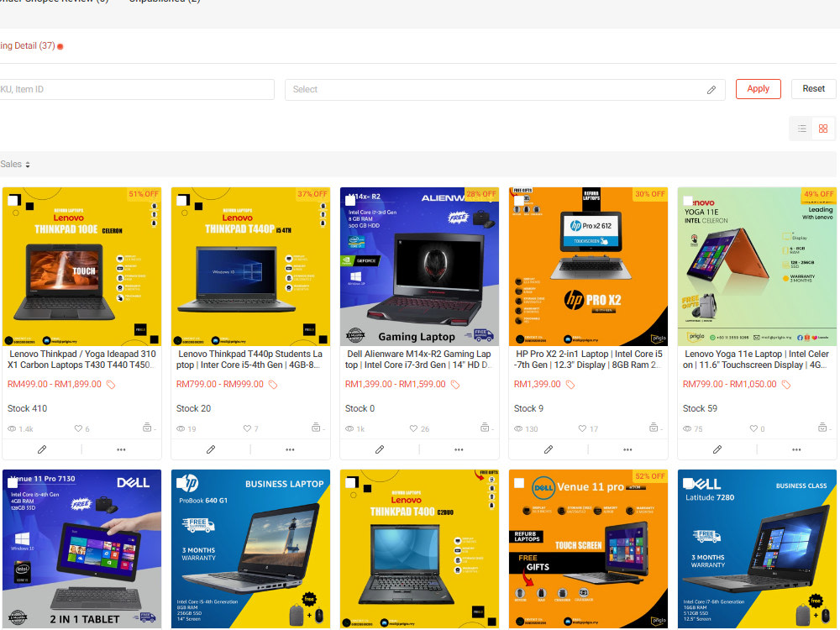Click the heart likes icon showing 26
This screenshot has width=840, height=630.
tap(413, 428)
